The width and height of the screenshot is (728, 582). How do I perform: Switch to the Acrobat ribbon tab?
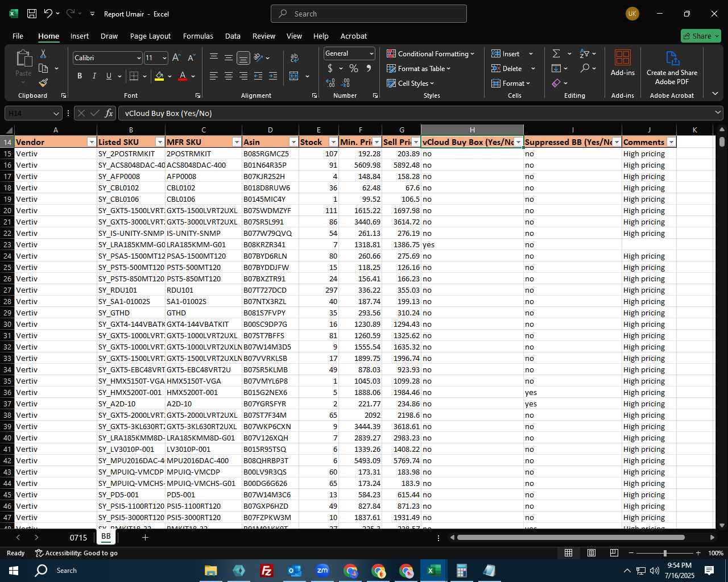(x=354, y=36)
